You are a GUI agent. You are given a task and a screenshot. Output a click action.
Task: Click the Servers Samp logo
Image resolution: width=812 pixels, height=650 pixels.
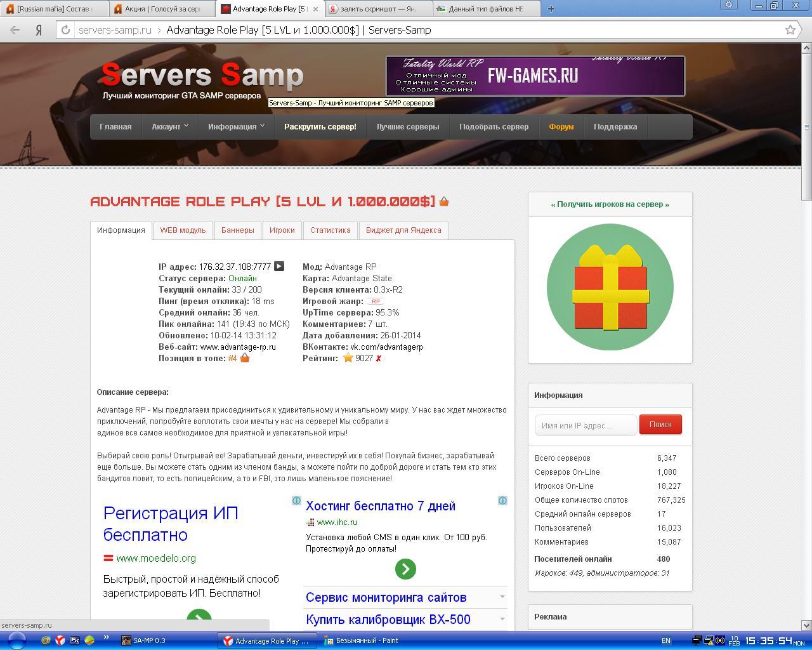(202, 79)
